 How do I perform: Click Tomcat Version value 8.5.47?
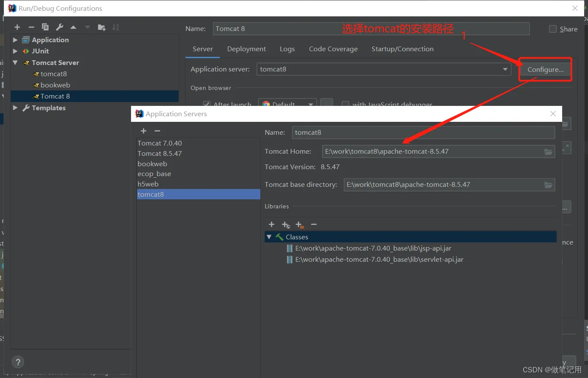330,167
